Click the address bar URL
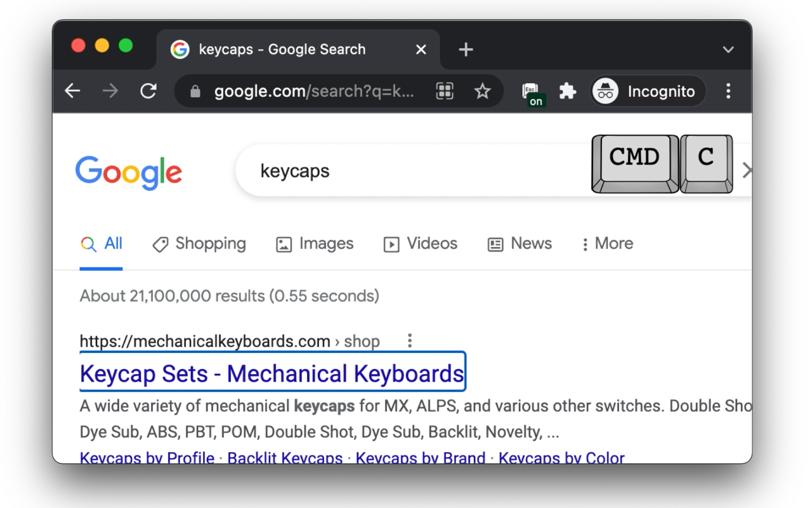The height and width of the screenshot is (508, 812). (x=314, y=91)
